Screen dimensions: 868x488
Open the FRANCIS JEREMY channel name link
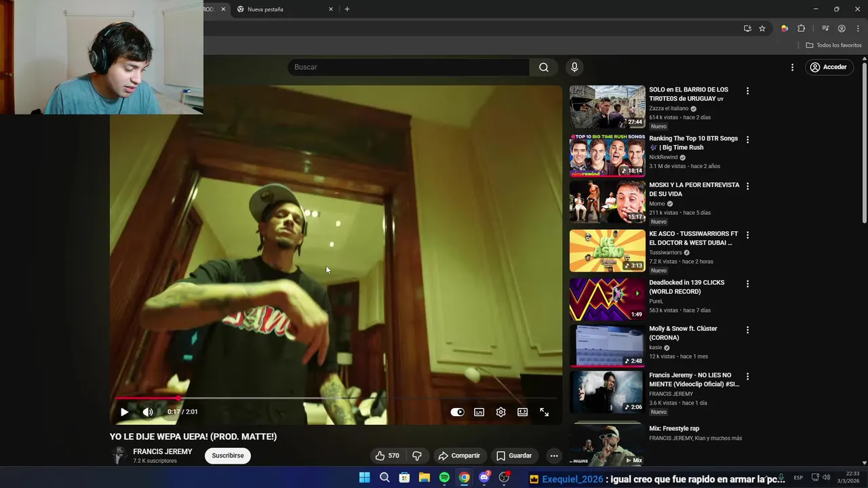163,451
